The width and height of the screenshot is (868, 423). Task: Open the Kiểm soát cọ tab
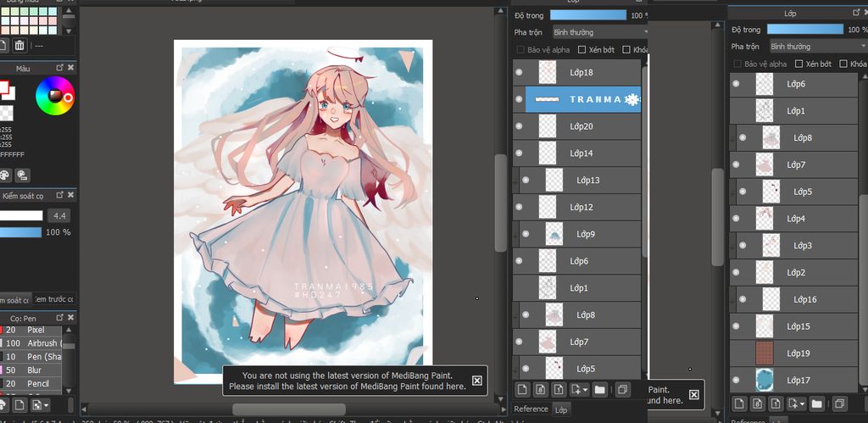(x=15, y=299)
